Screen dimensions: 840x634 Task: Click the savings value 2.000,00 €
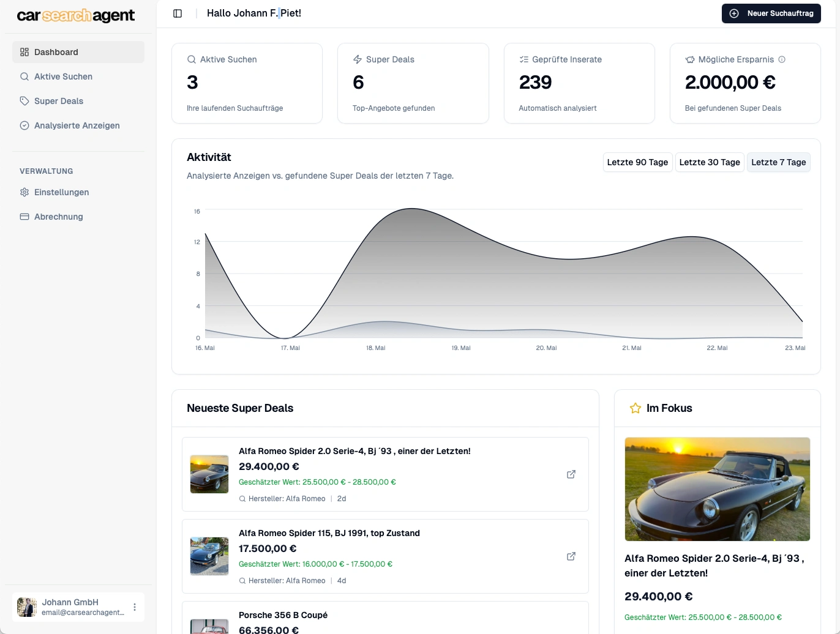730,83
